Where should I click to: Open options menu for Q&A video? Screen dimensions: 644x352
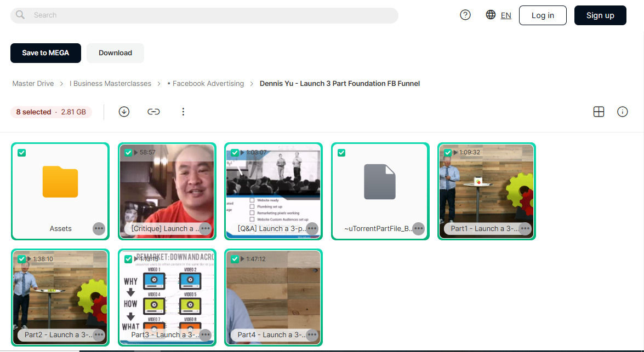(312, 228)
